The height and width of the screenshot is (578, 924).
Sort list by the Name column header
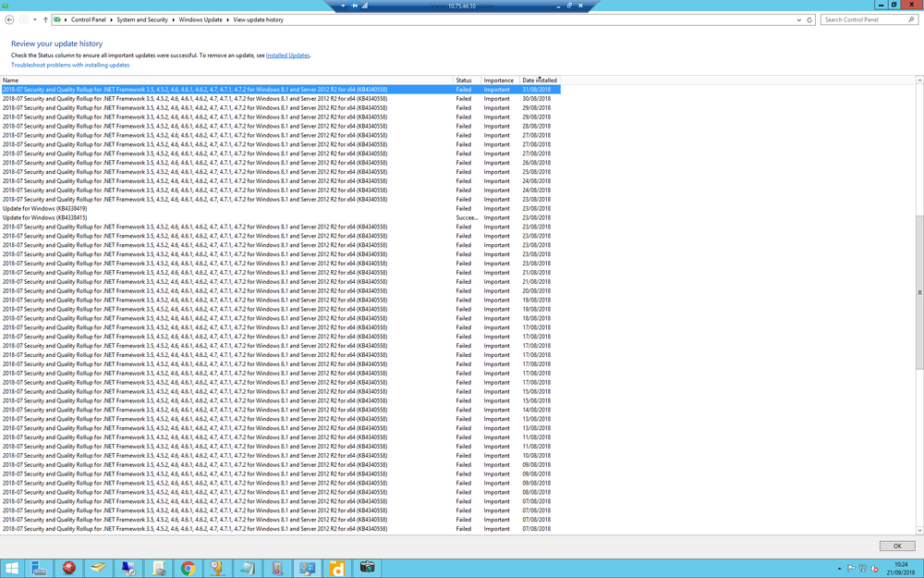(x=227, y=80)
